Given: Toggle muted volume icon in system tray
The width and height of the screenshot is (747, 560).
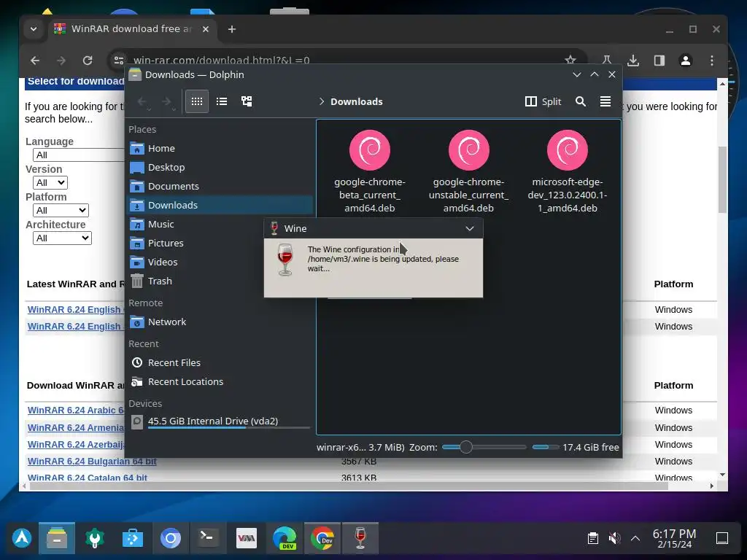Looking at the screenshot, I should 614,538.
